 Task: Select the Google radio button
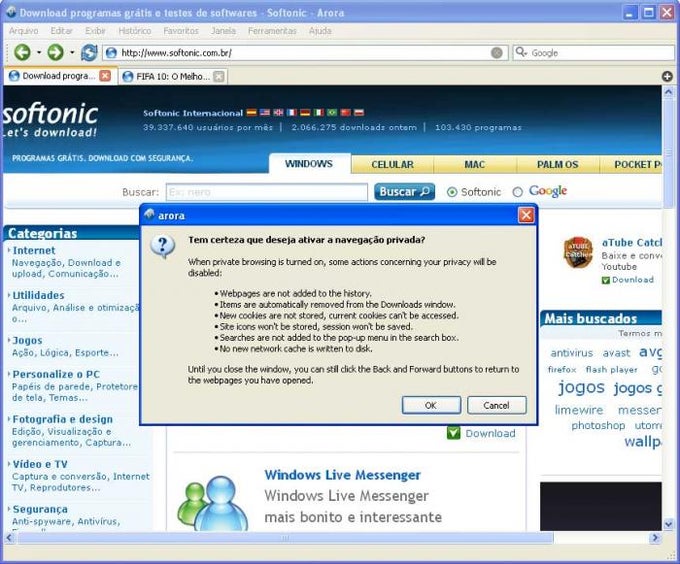pyautogui.click(x=517, y=192)
